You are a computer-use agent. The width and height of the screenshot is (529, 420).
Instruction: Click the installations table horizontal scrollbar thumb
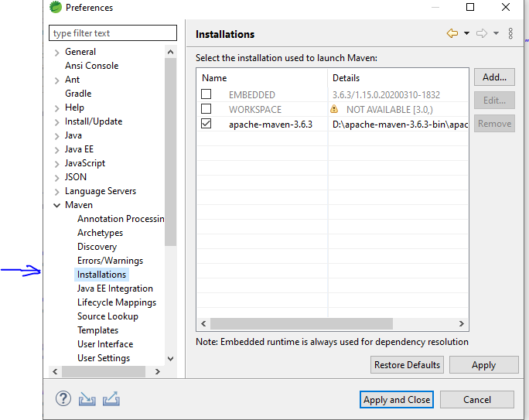pyautogui.click(x=302, y=324)
